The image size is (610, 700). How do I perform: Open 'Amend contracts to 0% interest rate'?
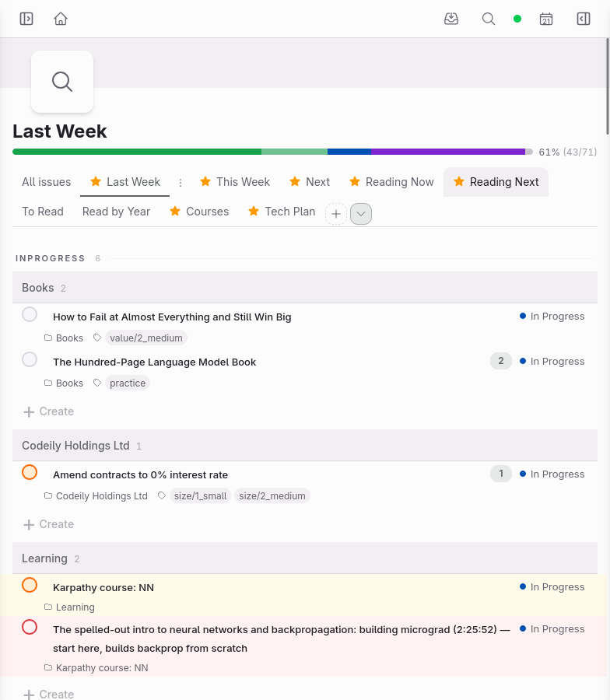140,475
